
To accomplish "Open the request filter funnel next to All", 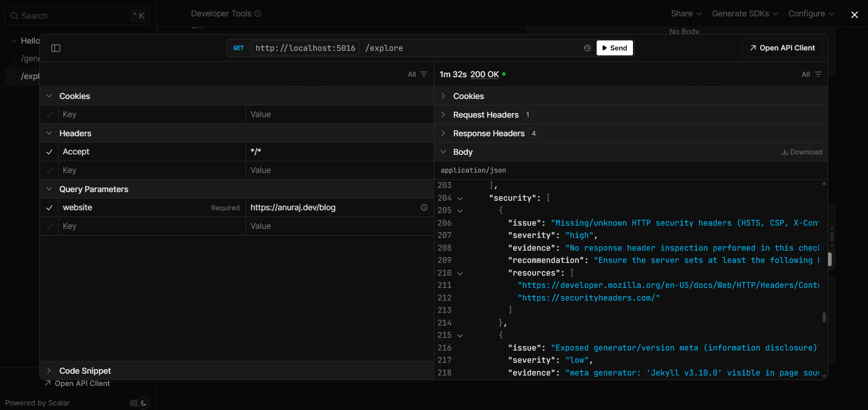I will [x=423, y=74].
